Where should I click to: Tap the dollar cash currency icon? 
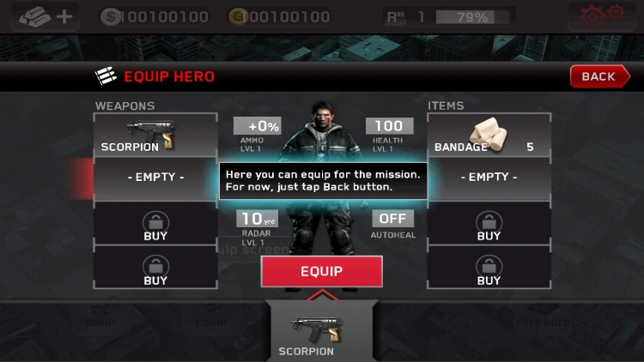pyautogui.click(x=110, y=17)
